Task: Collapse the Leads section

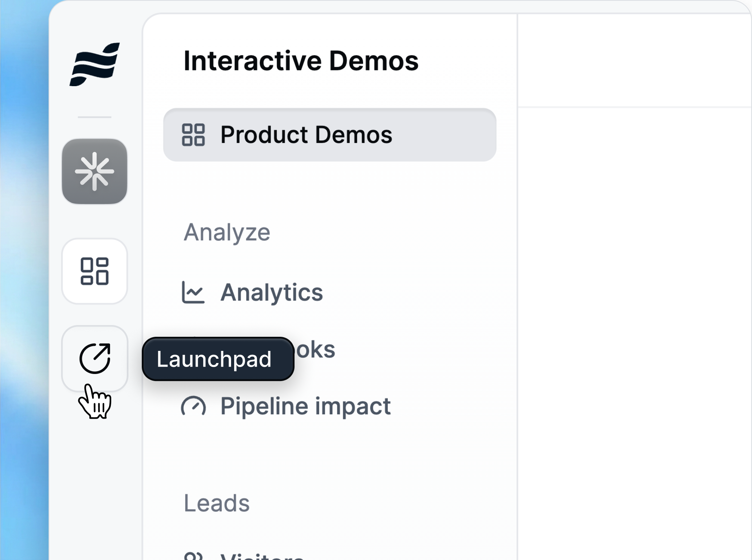Action: point(217,504)
